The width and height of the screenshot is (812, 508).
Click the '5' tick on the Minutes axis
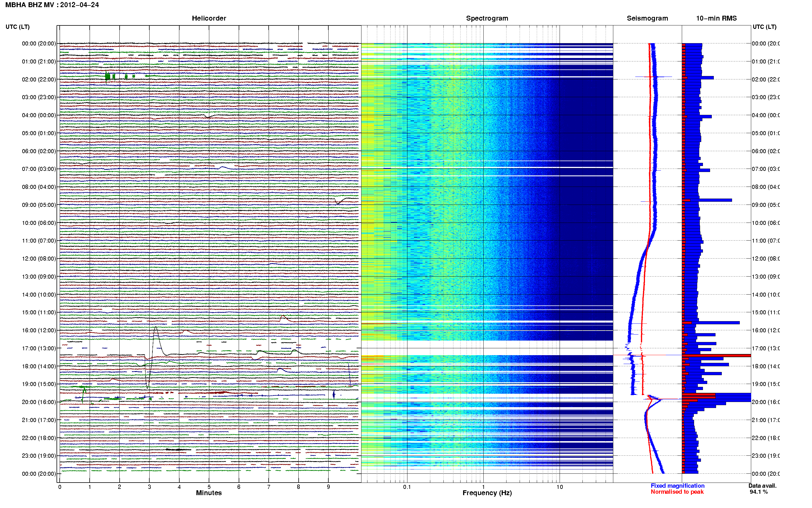[x=209, y=487]
